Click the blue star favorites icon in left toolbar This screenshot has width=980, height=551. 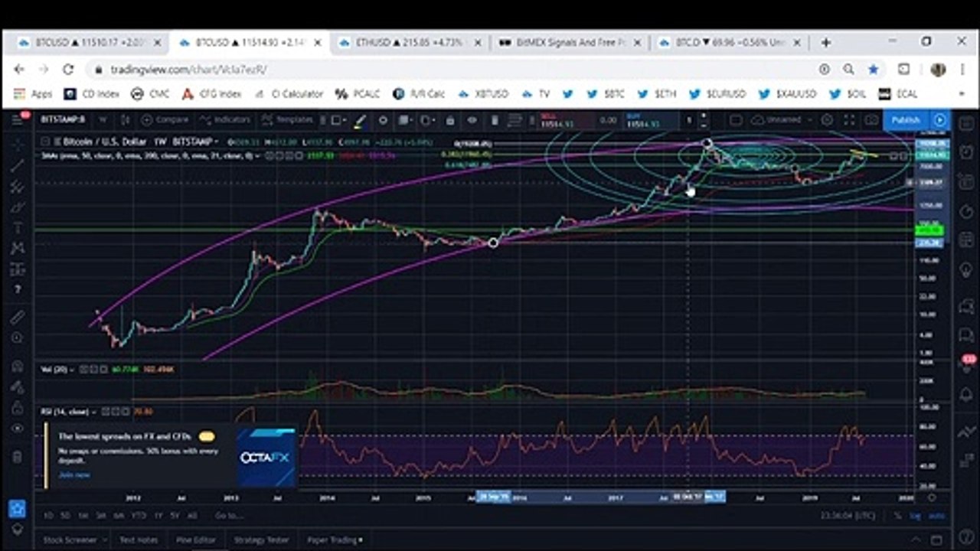(17, 508)
